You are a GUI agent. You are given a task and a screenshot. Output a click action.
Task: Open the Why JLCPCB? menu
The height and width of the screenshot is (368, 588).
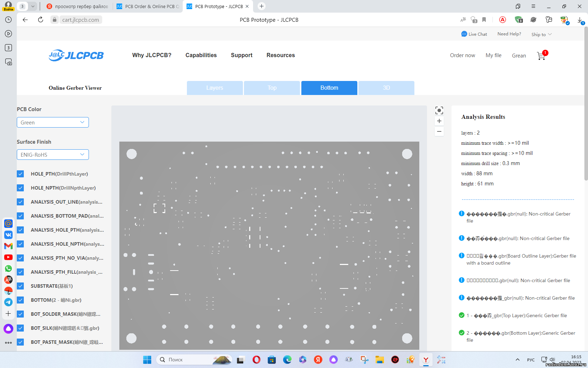pyautogui.click(x=152, y=55)
